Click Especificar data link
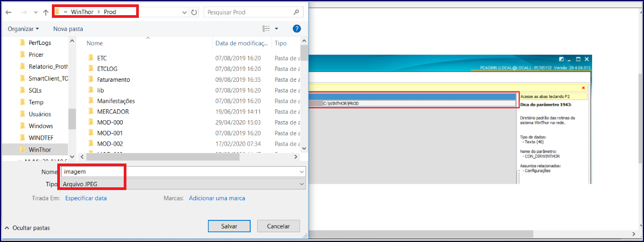 coord(86,198)
